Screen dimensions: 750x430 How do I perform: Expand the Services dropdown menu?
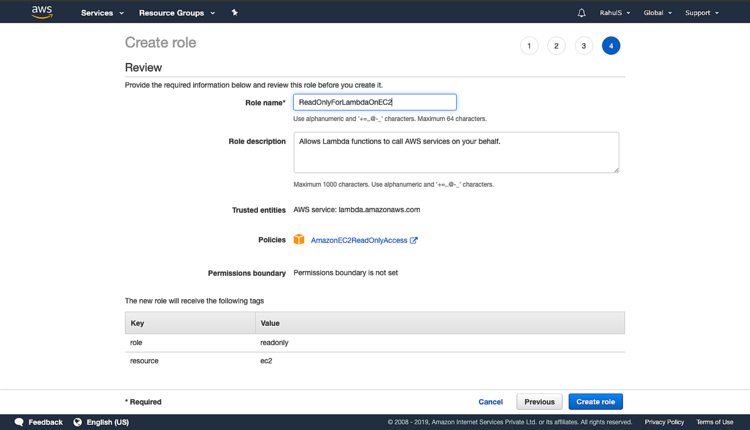click(102, 13)
